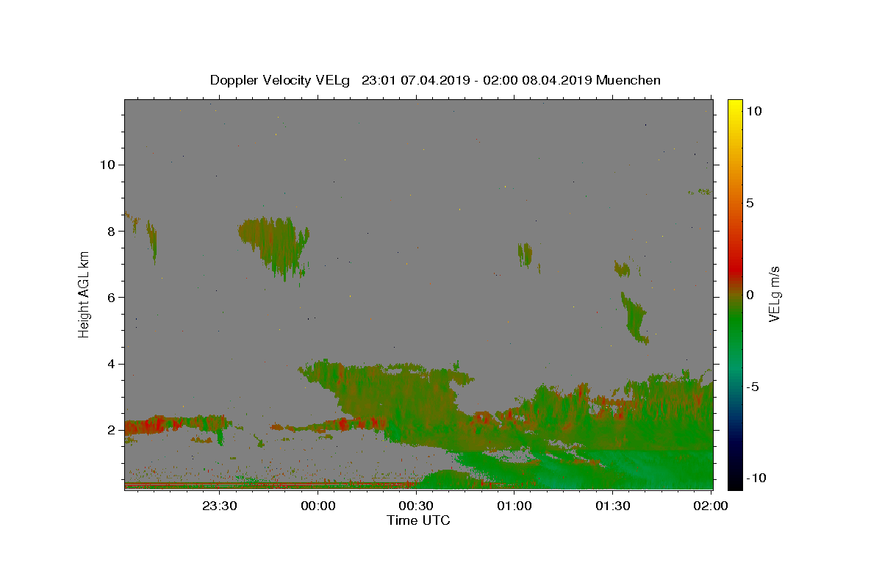Click the colorbar tick label '-5'
This screenshot has height=588, width=882.
click(753, 387)
